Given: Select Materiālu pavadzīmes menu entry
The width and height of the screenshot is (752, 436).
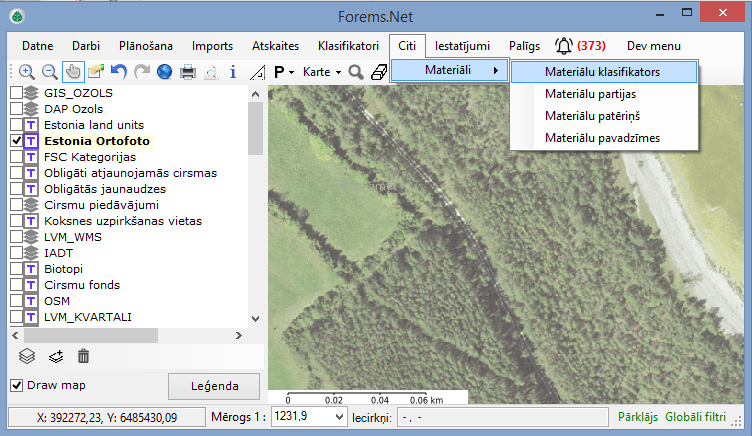Looking at the screenshot, I should (604, 138).
